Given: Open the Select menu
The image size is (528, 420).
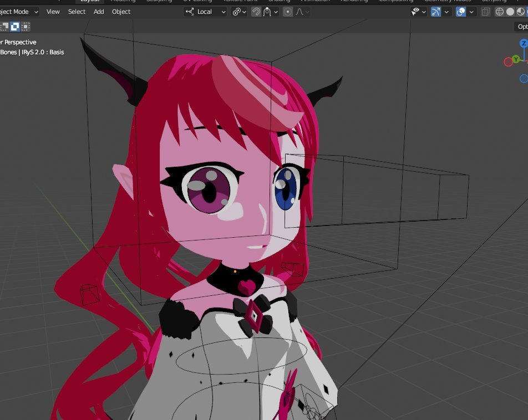Looking at the screenshot, I should [77, 12].
